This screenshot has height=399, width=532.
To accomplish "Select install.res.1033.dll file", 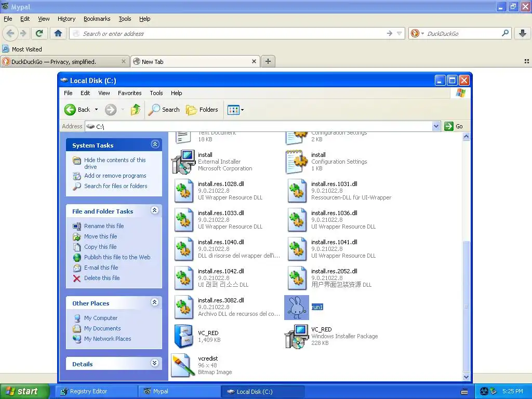I will pos(219,220).
